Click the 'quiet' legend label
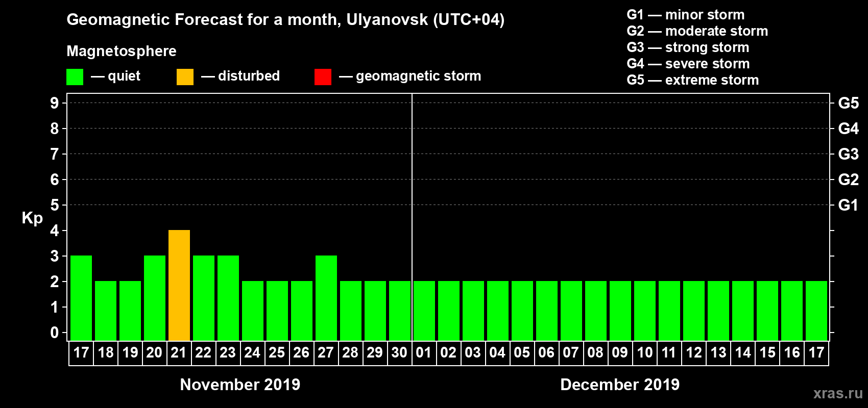Screen dimensions: 868x408 point(124,76)
